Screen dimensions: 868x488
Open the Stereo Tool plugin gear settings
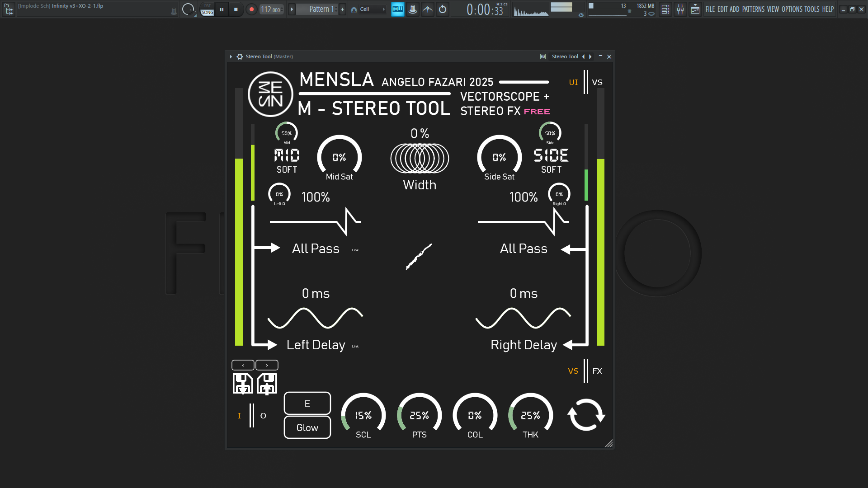(x=240, y=56)
